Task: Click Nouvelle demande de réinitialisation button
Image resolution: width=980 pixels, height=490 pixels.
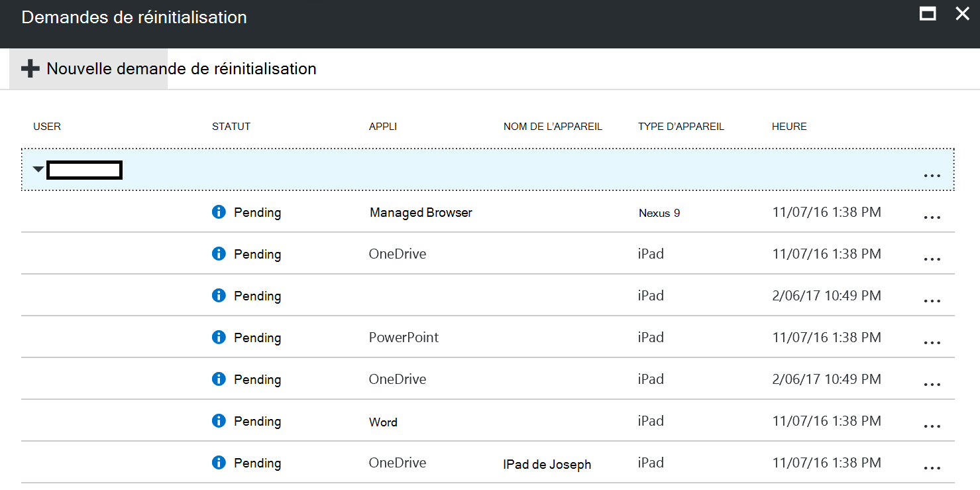Action: 169,69
